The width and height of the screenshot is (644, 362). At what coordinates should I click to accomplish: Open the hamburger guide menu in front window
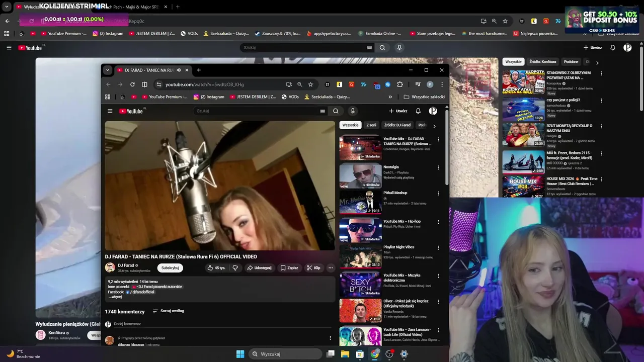coord(110,111)
